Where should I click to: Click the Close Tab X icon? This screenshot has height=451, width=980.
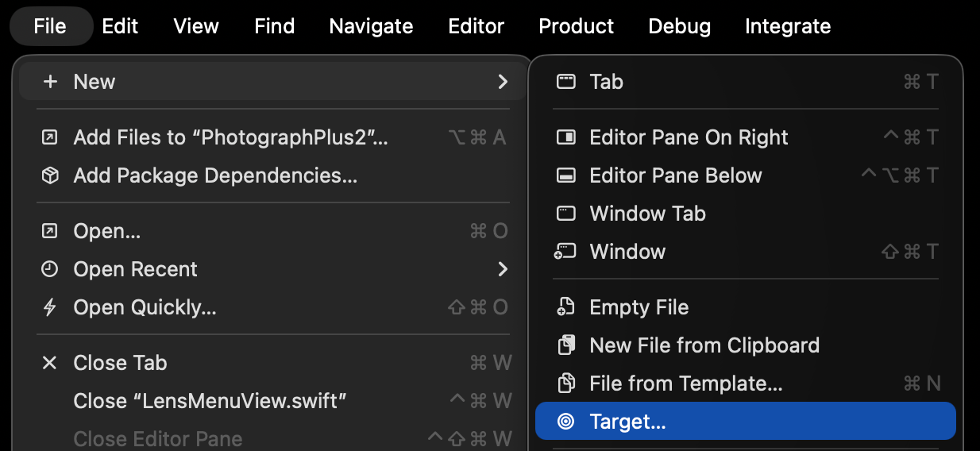click(50, 363)
